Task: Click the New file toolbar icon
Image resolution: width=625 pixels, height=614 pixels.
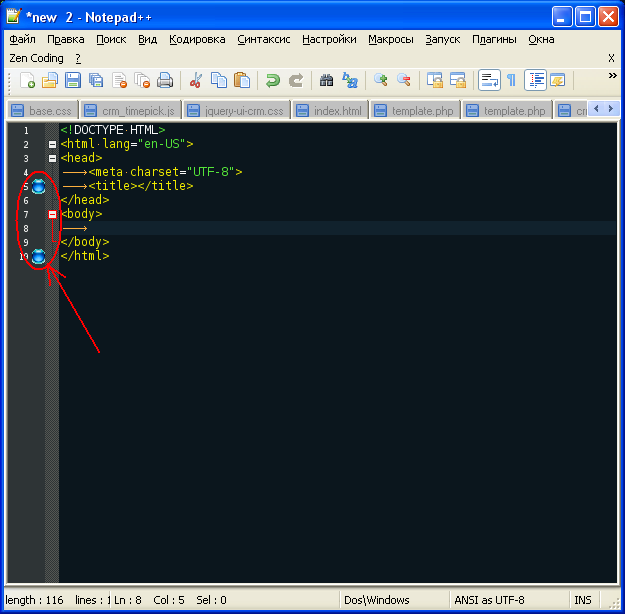Action: tap(26, 81)
